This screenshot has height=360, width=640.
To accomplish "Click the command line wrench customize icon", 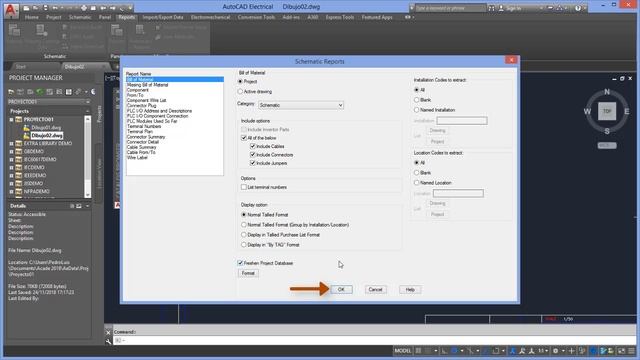I will [108, 341].
